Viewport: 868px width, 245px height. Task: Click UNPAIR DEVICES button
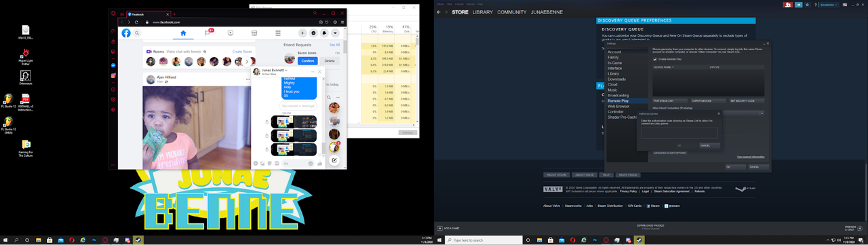click(708, 100)
